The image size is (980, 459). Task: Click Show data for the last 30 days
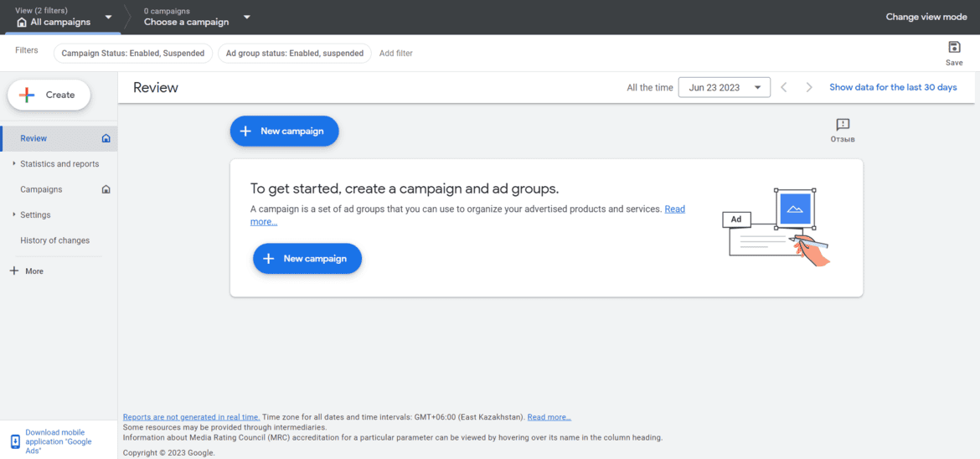coord(893,88)
